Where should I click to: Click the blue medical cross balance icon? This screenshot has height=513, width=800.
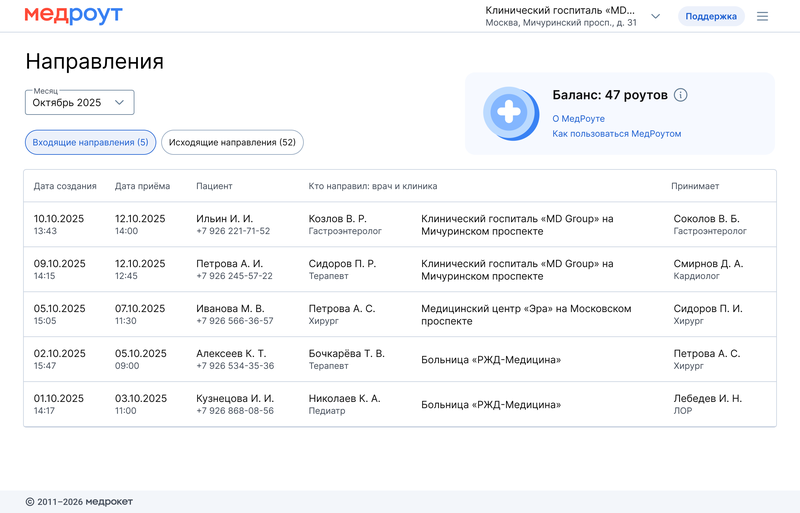click(509, 113)
